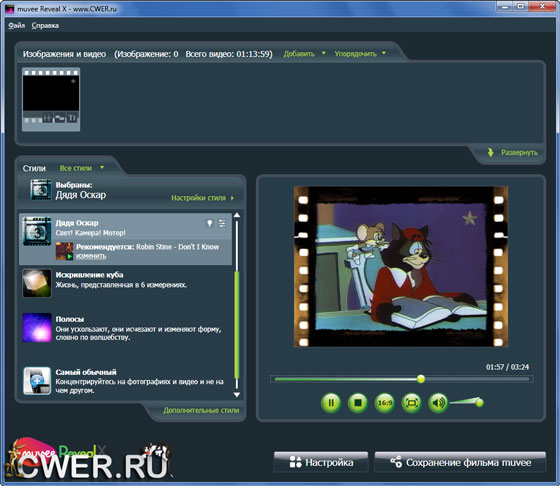The image size is (560, 486).
Task: Pause the video playback
Action: pos(331,403)
